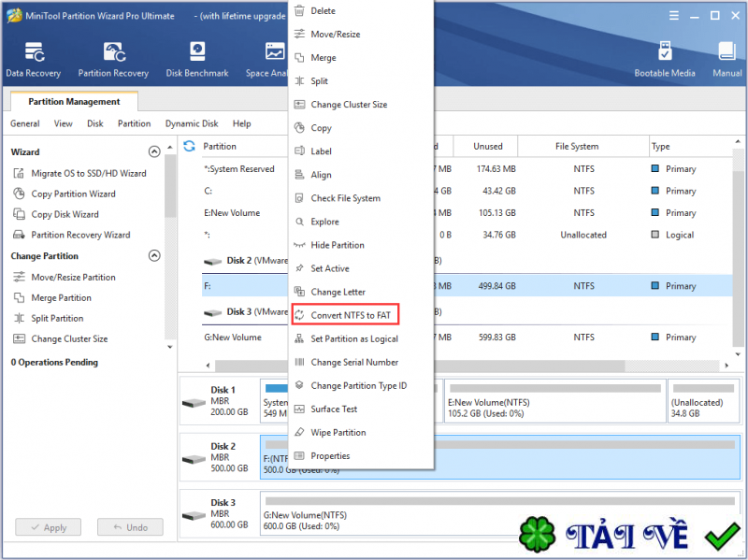This screenshot has height=560, width=748.
Task: Choose Wipe Partition from context menu
Action: pyautogui.click(x=338, y=433)
